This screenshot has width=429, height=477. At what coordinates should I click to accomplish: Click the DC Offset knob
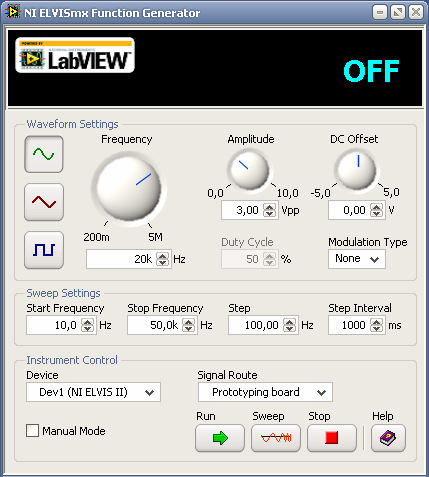(x=357, y=170)
